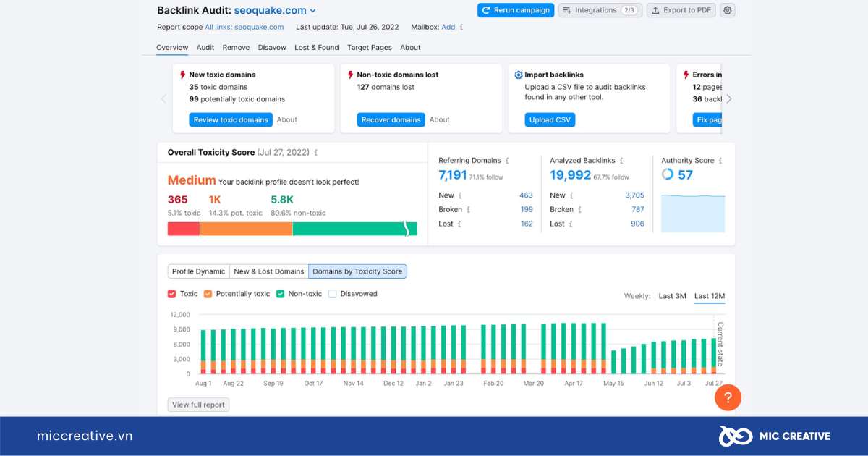Click green non-toxic segment of toxicity bar

point(354,229)
